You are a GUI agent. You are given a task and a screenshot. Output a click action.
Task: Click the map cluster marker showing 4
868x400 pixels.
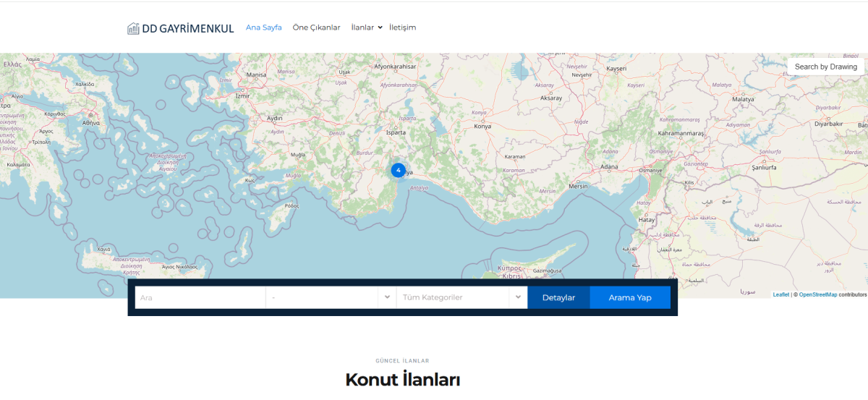pos(398,170)
